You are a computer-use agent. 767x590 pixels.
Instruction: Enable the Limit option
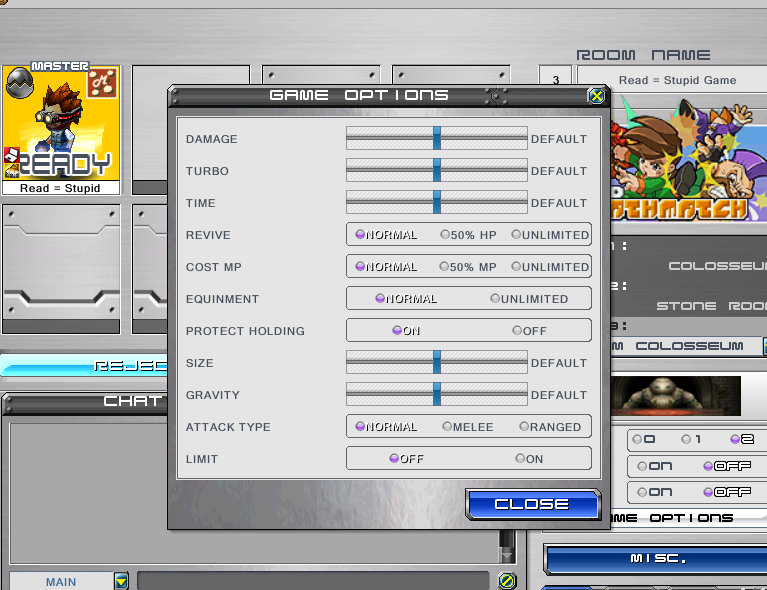pyautogui.click(x=520, y=459)
